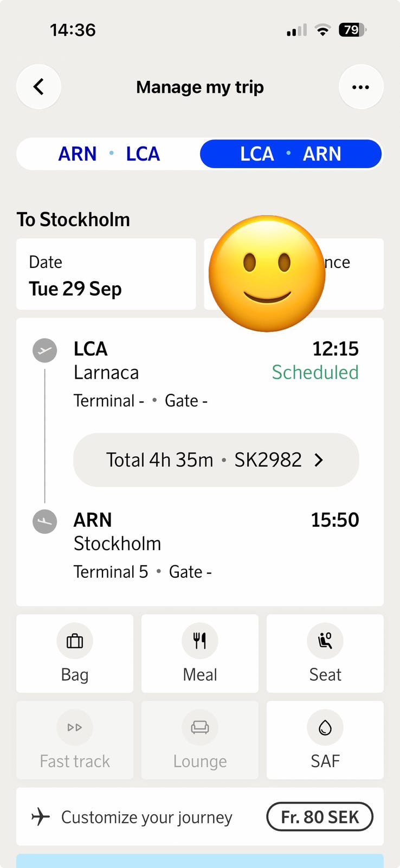Tap the battery indicator in status bar
The height and width of the screenshot is (868, 400).
(352, 30)
